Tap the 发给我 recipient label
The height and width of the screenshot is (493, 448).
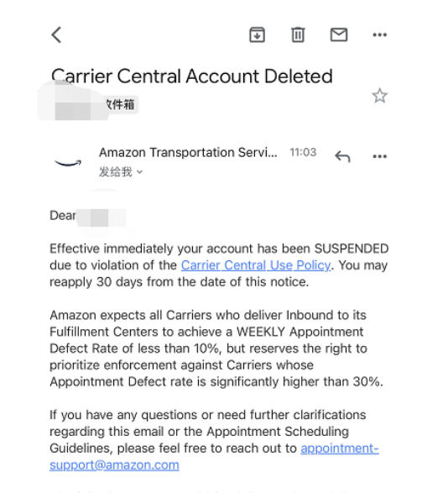(115, 172)
